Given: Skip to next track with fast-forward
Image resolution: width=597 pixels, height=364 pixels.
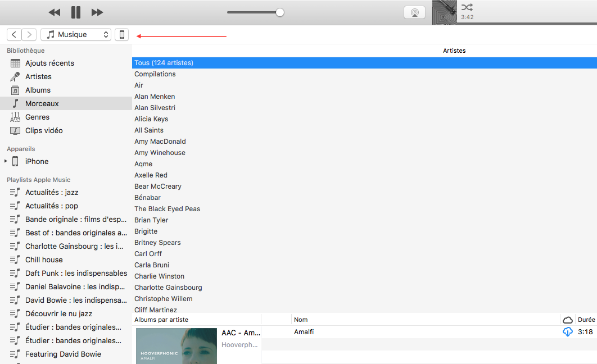Looking at the screenshot, I should (97, 12).
